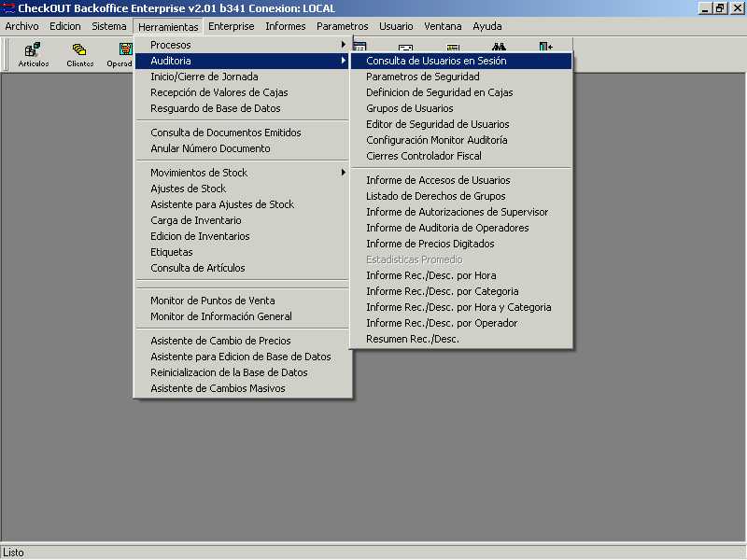The height and width of the screenshot is (560, 747).
Task: Click the Listo status bar text
Action: [x=13, y=553]
